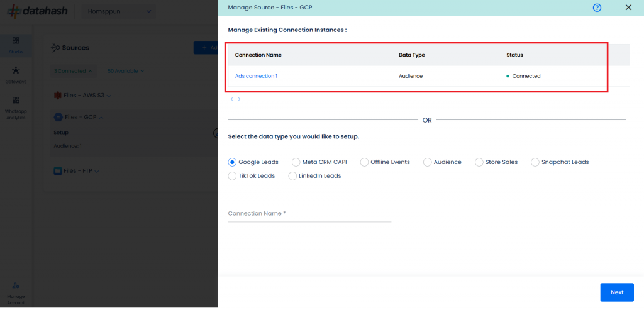This screenshot has width=644, height=310.
Task: Toggle the 3 Connected filter
Action: [73, 71]
